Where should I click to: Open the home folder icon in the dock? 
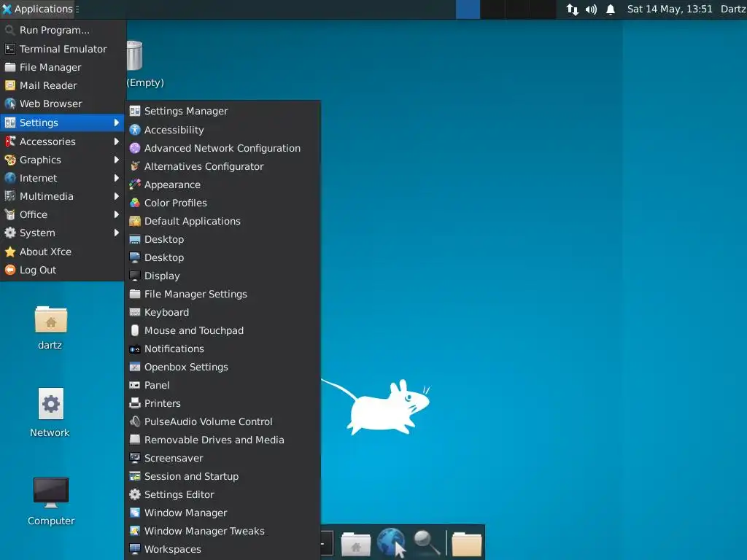coord(355,543)
